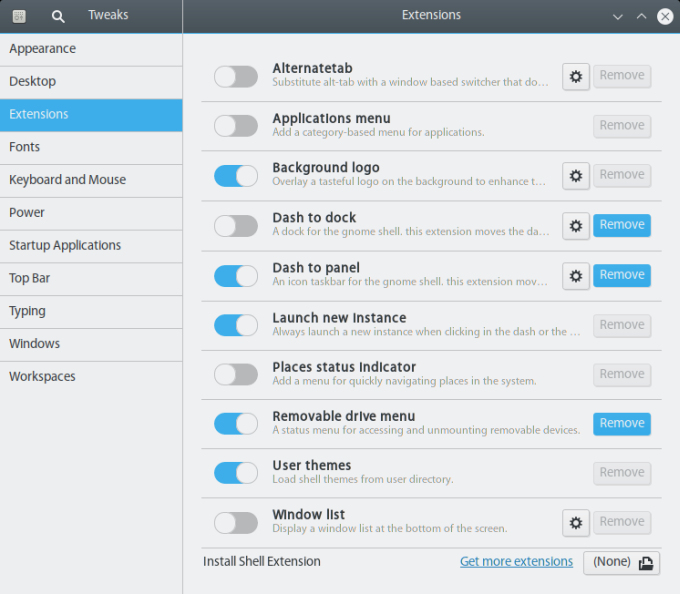
Task: Open Background logo settings gear
Action: [x=575, y=176]
